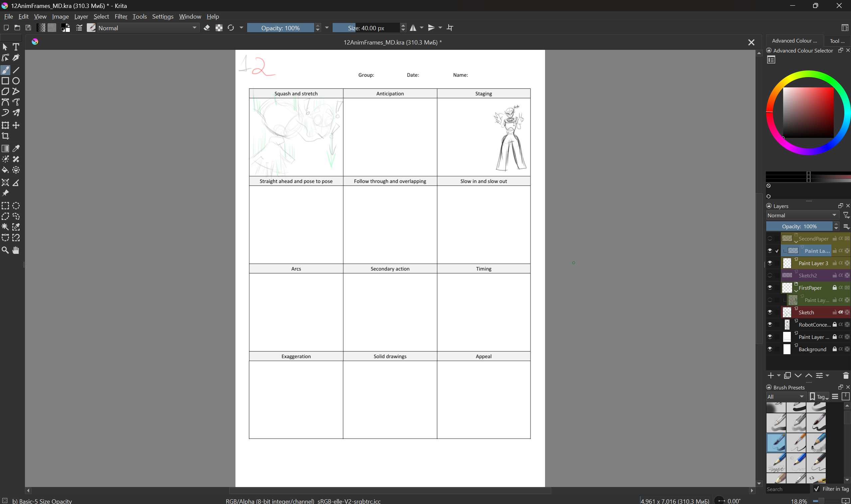Show the Sketch2 layer
The height and width of the screenshot is (504, 851).
click(770, 275)
